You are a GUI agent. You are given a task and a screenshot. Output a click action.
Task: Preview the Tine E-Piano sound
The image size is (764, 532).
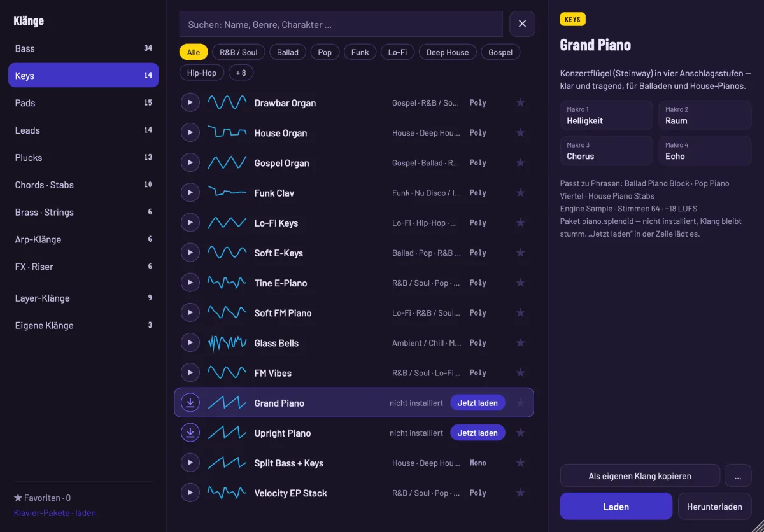pyautogui.click(x=190, y=283)
